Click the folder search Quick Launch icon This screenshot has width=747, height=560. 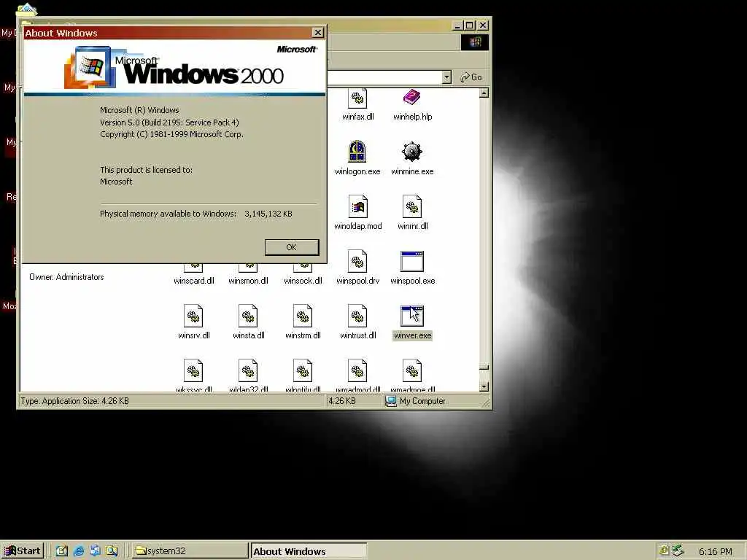point(112,551)
